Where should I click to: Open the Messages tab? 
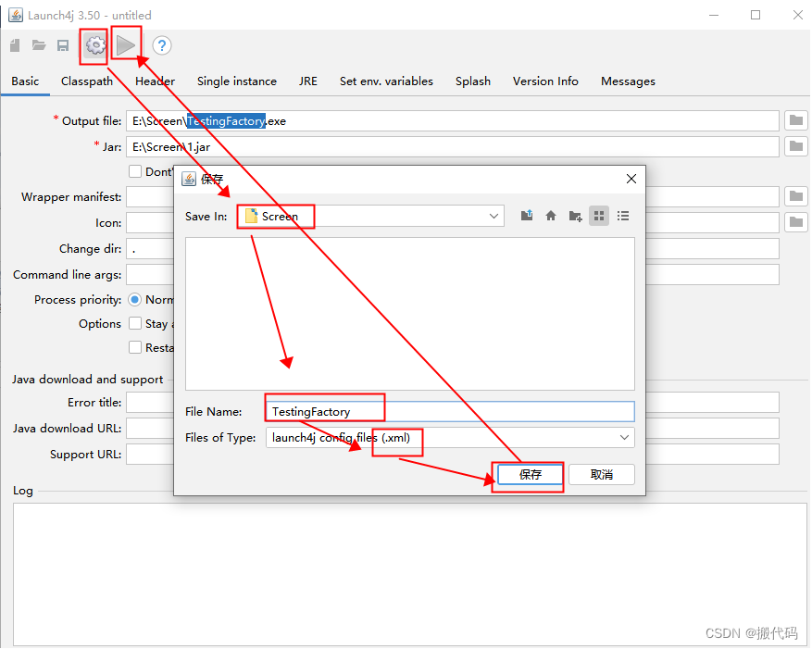[628, 81]
